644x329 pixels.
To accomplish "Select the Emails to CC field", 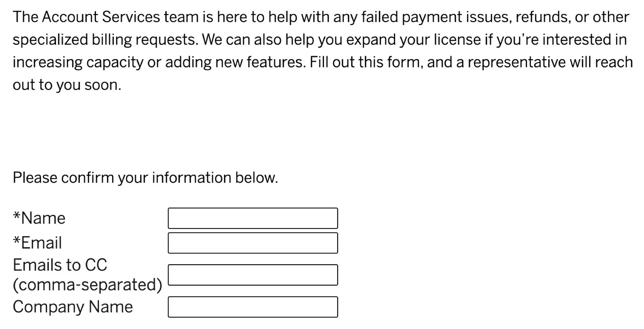I will 253,275.
